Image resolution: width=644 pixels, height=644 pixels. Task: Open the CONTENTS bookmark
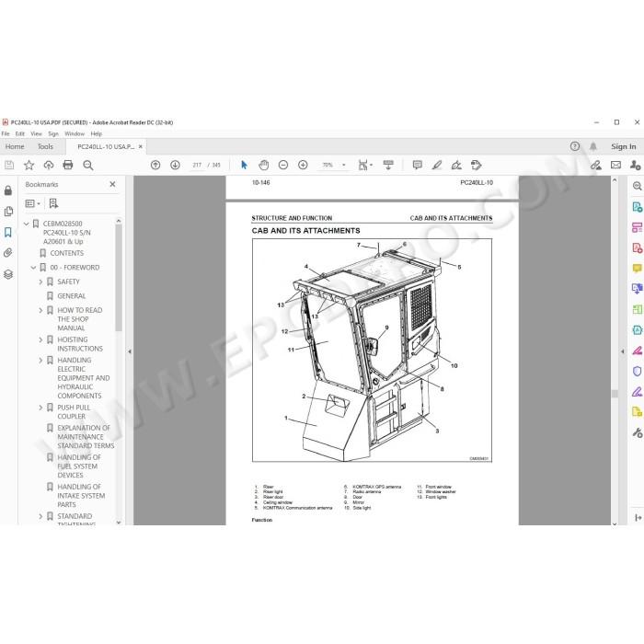[66, 253]
